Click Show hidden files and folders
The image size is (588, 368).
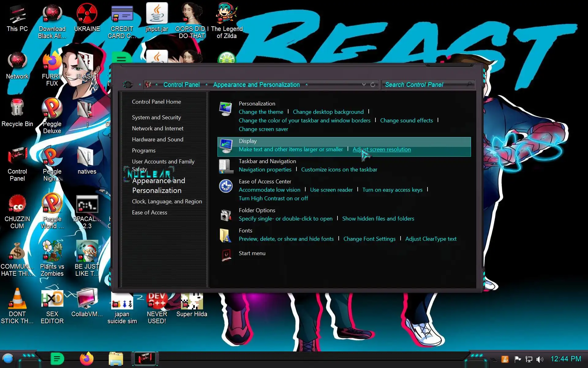click(x=378, y=219)
